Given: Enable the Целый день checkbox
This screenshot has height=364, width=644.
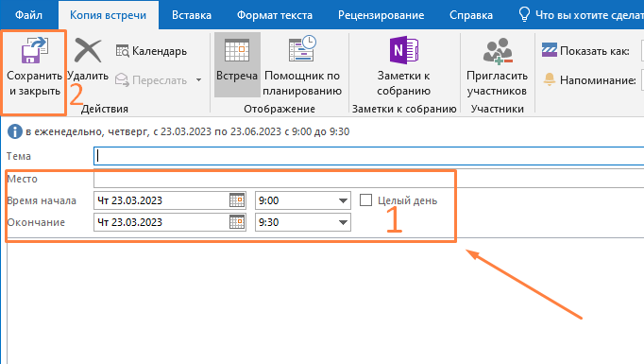Looking at the screenshot, I should click(365, 200).
